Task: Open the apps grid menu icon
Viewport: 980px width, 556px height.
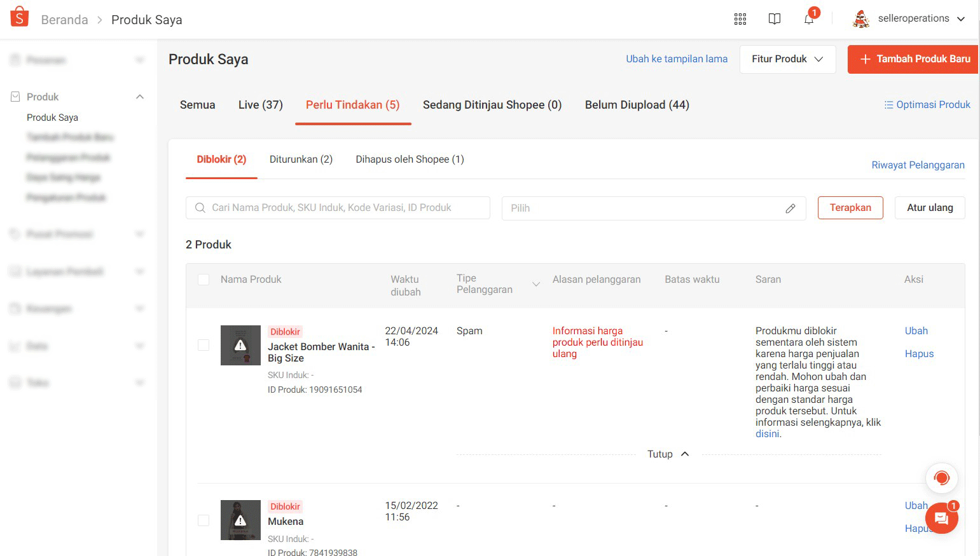Action: 740,19
